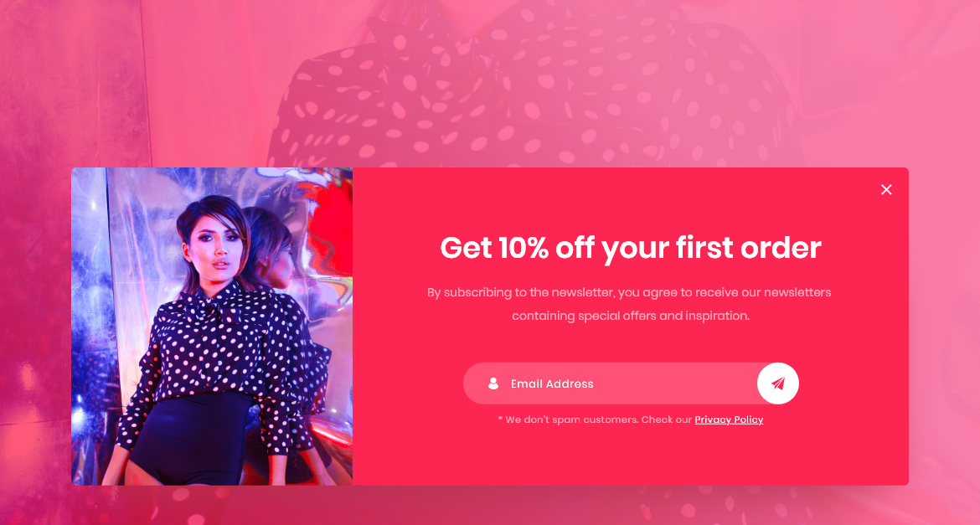This screenshot has height=525, width=980.
Task: Click the "Get 10% off your first order" heading
Action: click(631, 248)
